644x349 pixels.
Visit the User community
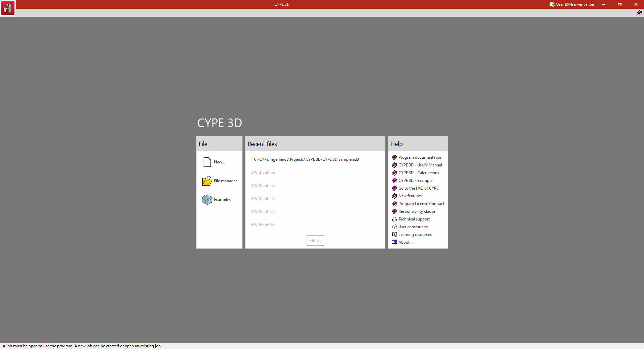[413, 227]
